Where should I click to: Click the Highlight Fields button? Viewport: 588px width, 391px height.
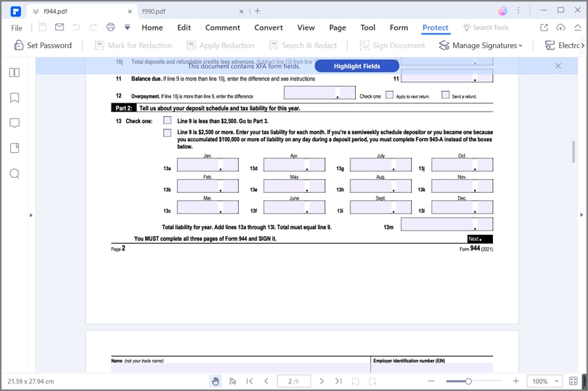point(357,66)
